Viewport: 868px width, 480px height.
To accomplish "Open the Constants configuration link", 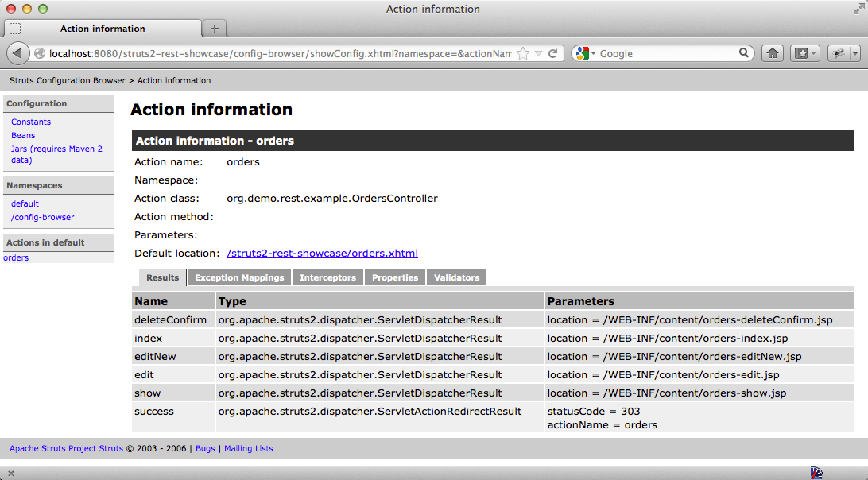I will pyautogui.click(x=31, y=122).
